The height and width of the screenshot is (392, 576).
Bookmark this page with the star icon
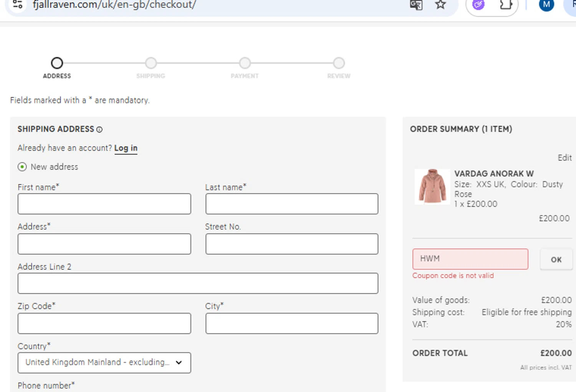click(440, 5)
